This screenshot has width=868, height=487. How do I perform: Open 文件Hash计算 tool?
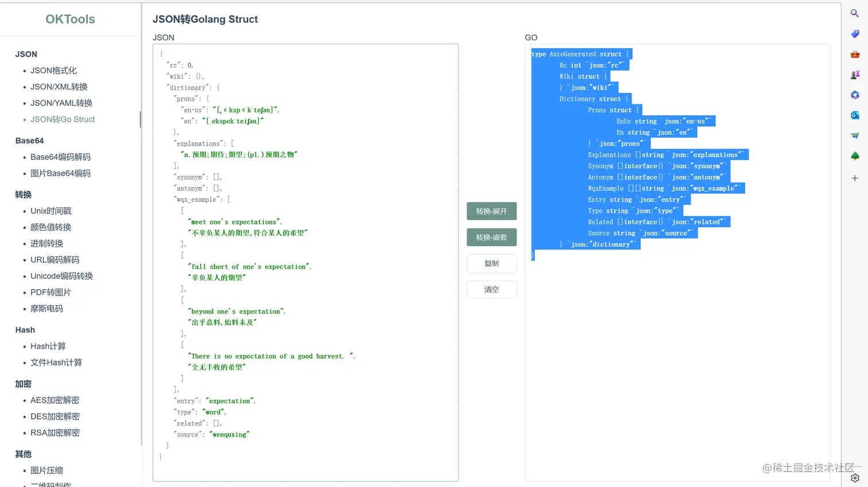tap(56, 363)
